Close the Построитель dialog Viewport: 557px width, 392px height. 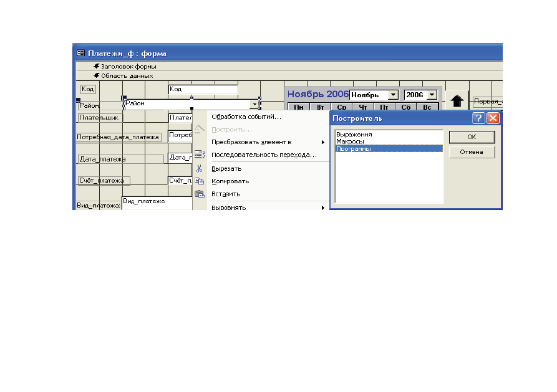click(493, 118)
